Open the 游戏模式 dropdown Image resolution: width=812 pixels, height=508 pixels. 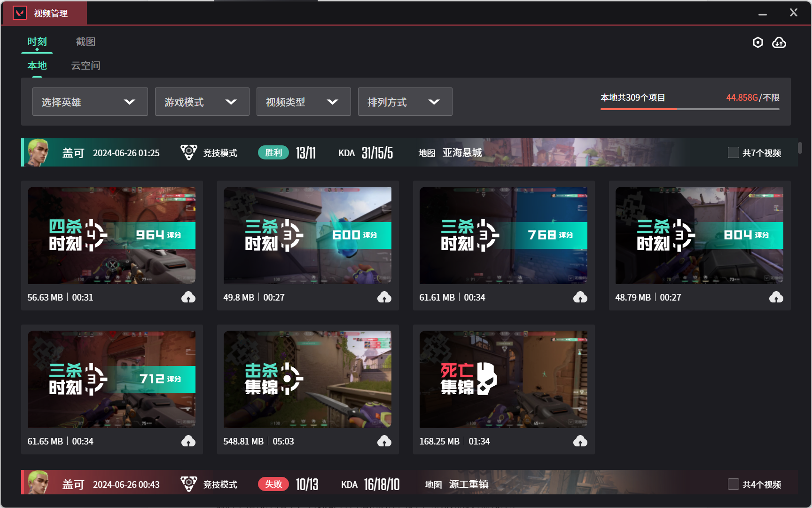[x=202, y=102]
